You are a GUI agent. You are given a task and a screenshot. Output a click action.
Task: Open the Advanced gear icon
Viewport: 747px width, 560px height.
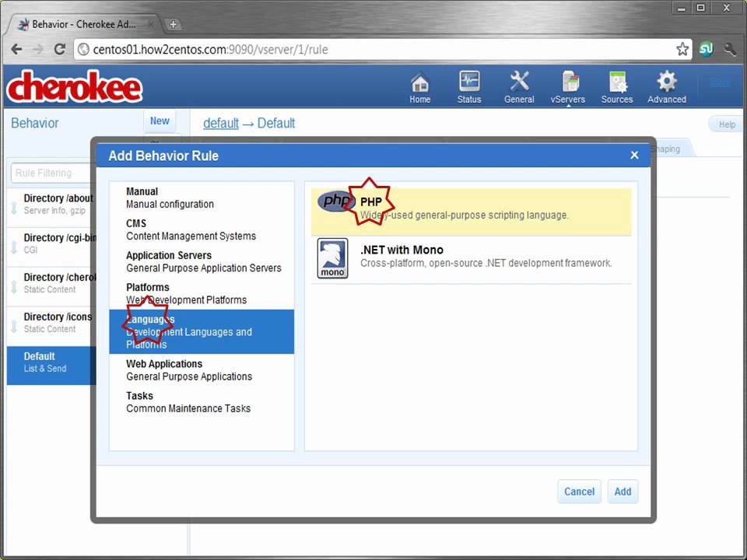pyautogui.click(x=667, y=88)
